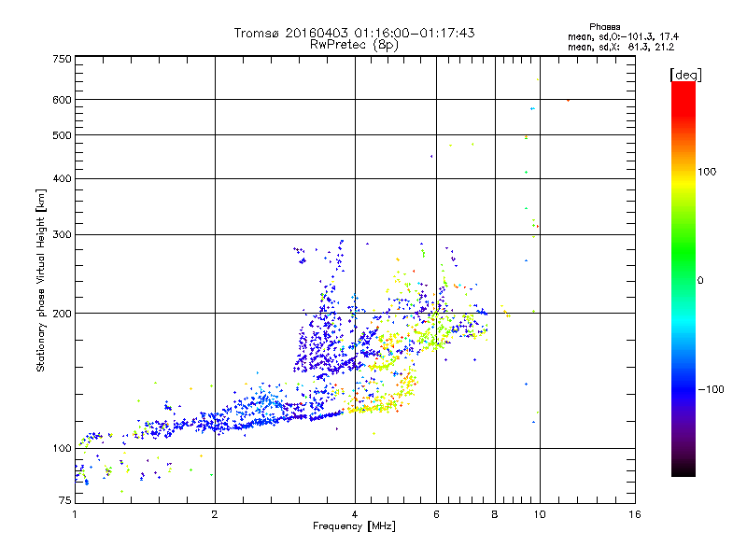Screen dimensions: 747x560
Task: Click y-axis tick label '200'
Action: (62, 314)
